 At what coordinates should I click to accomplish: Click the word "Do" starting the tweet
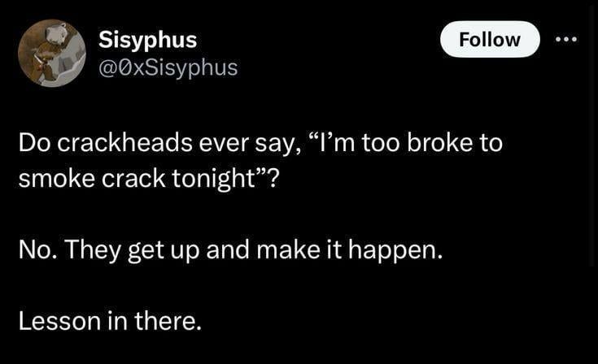point(32,145)
